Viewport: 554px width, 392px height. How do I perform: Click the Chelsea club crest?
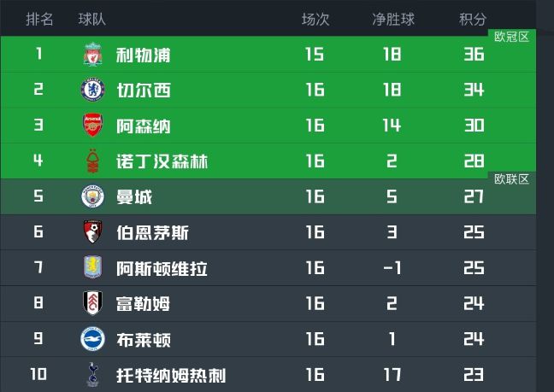click(x=93, y=90)
